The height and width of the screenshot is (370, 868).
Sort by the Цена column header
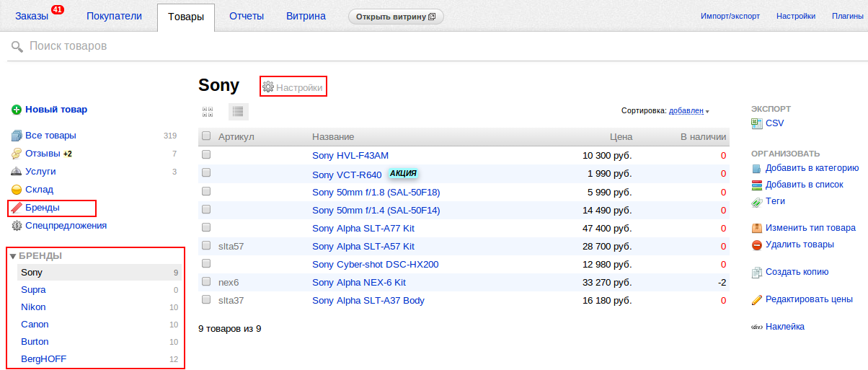pyautogui.click(x=621, y=136)
